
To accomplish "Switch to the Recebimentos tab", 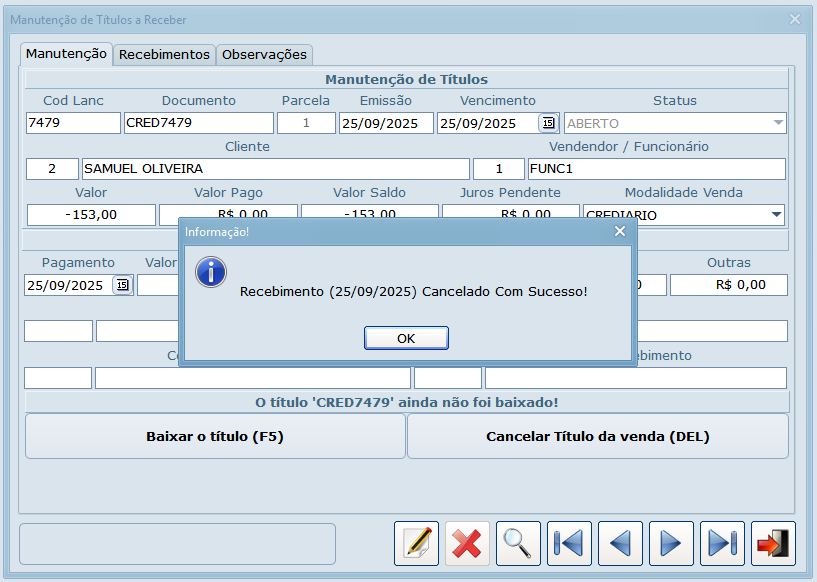I will coord(164,55).
